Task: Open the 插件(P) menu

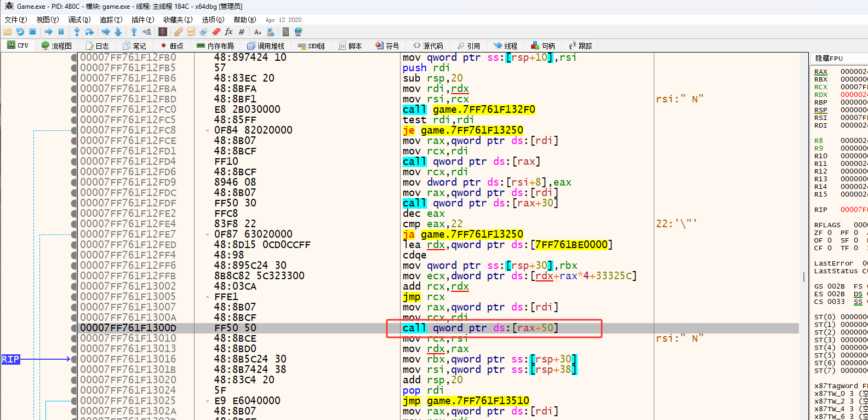Action: pos(142,20)
